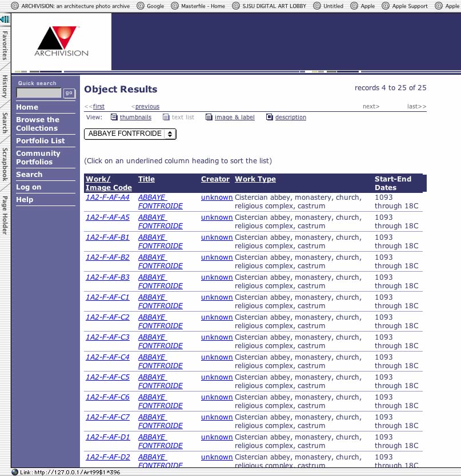This screenshot has width=461, height=476.
Task: Sort by Title column heading
Action: [x=146, y=179]
